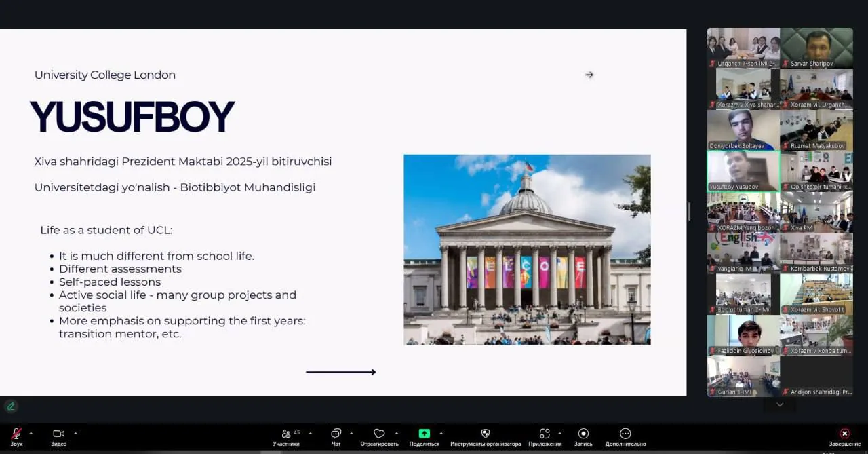This screenshot has width=868, height=454.
Task: Unmute the microphone with the Звук button
Action: 16,436
